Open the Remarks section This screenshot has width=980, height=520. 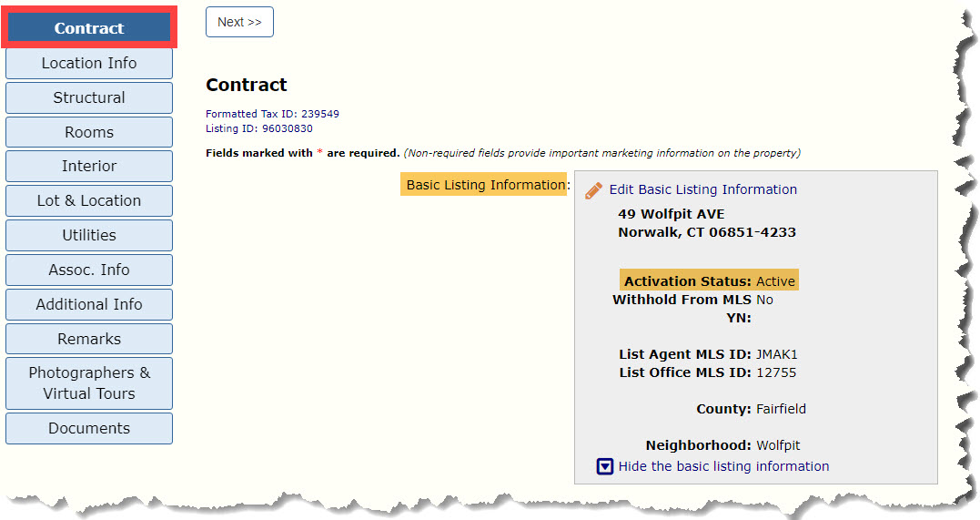tap(89, 339)
